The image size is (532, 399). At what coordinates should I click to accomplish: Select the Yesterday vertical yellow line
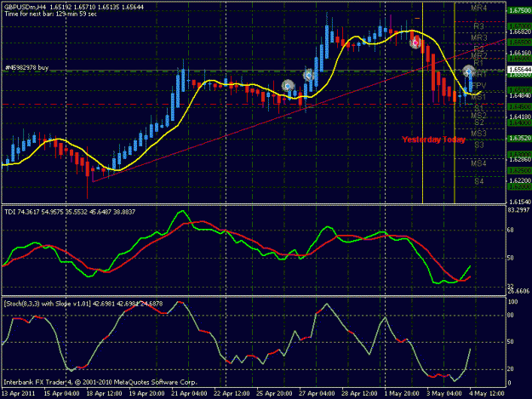tap(422, 103)
